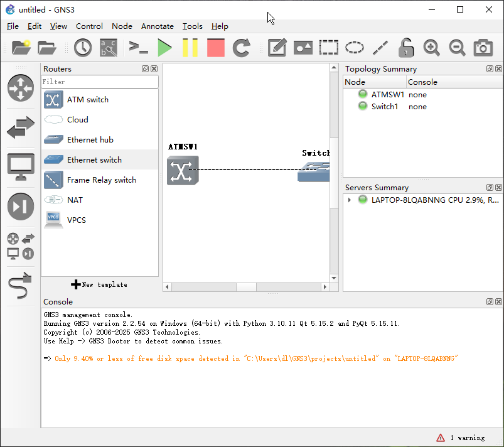
Task: Close the Topology Summary panel
Action: 498,69
